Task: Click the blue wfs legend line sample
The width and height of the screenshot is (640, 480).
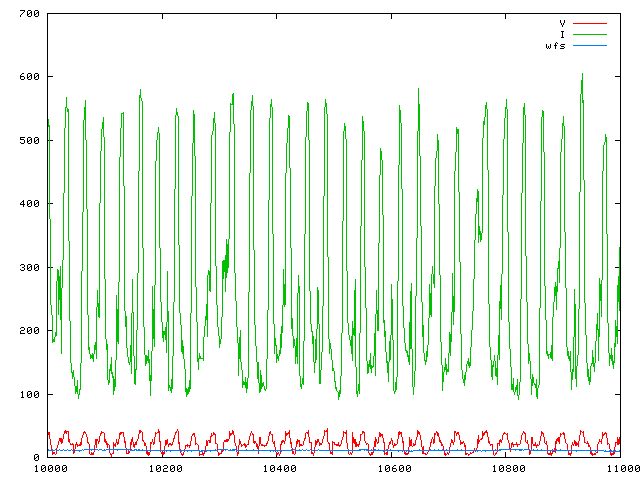Action: coord(590,46)
